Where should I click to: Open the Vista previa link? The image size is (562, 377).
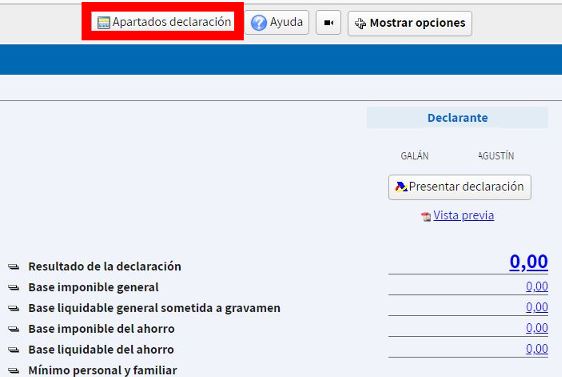pos(463,215)
